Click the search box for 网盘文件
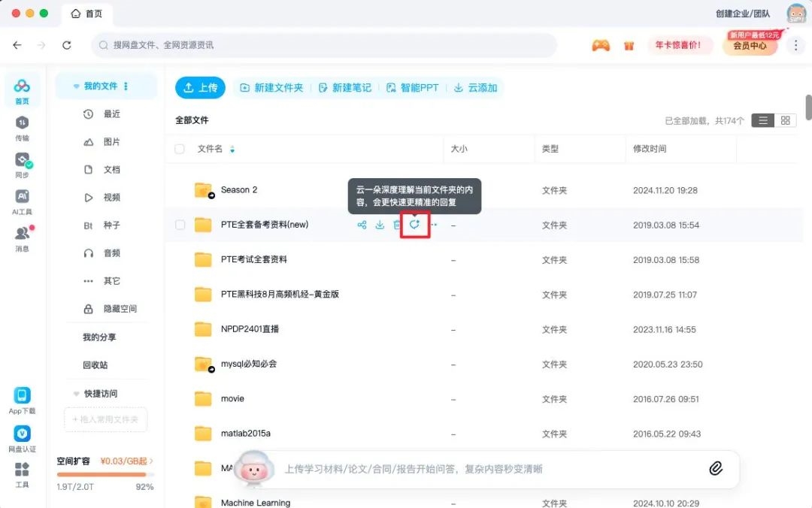Viewport: 812px width, 508px height. pos(323,45)
